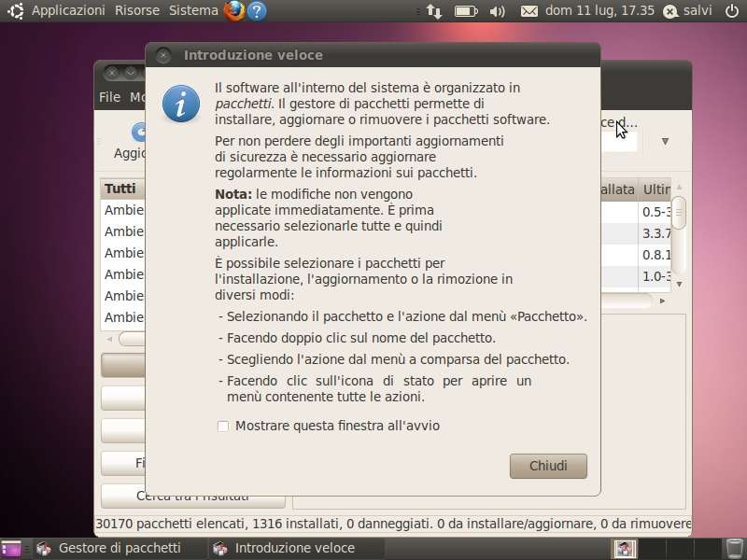Image resolution: width=747 pixels, height=560 pixels.
Task: Open the Risorse menu
Action: point(137,10)
